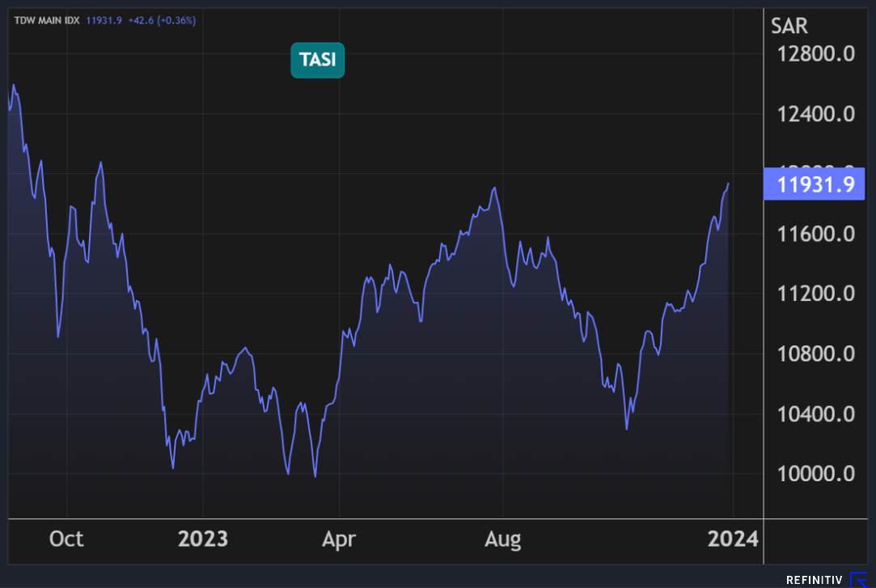Screen dimensions: 876x588
Task: Click the teal TASI badge
Action: tap(317, 60)
